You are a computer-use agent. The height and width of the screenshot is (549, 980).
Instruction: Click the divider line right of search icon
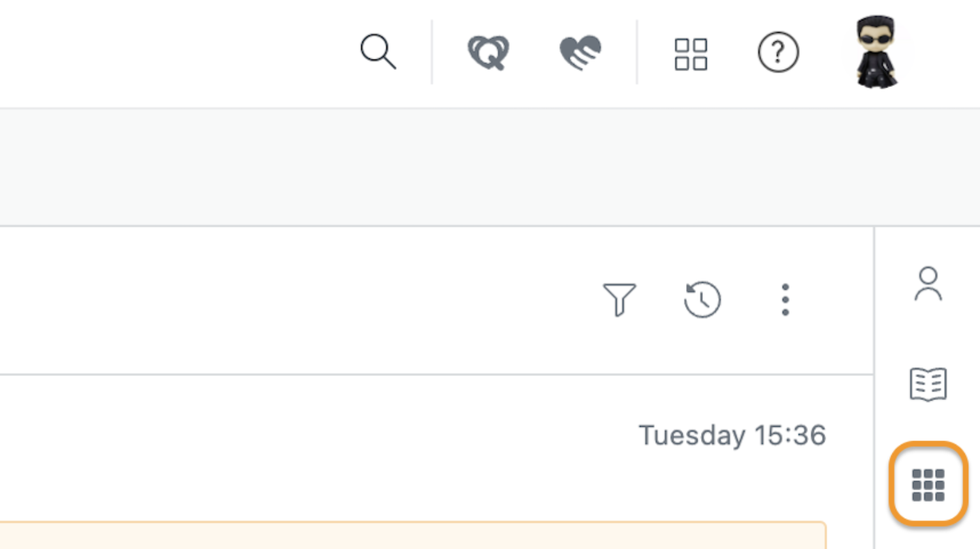click(432, 52)
